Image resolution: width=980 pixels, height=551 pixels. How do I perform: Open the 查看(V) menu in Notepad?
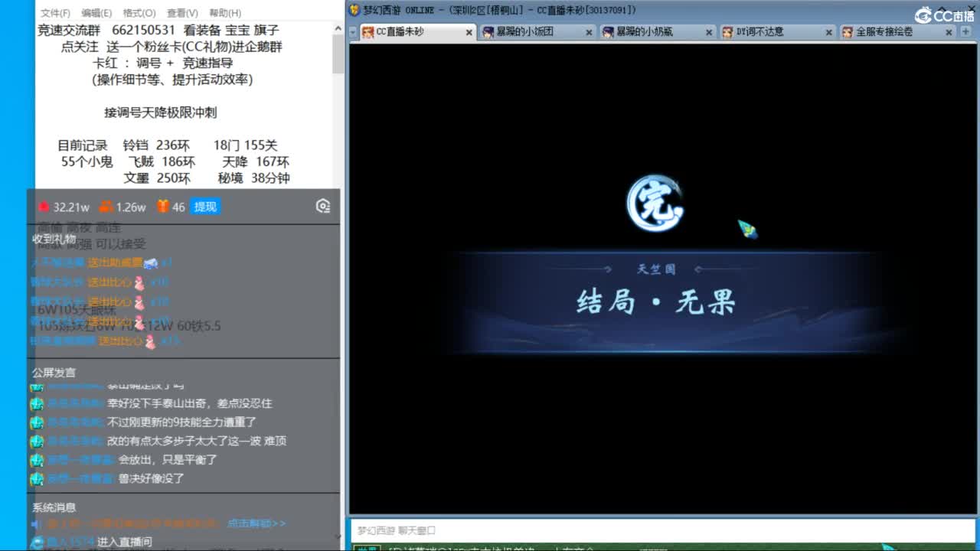pos(182,13)
